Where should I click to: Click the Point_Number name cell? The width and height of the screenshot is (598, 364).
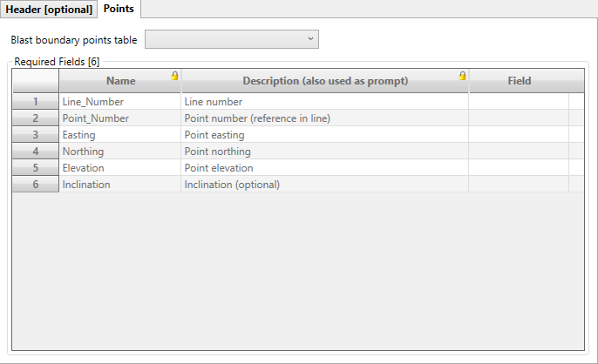tap(119, 118)
